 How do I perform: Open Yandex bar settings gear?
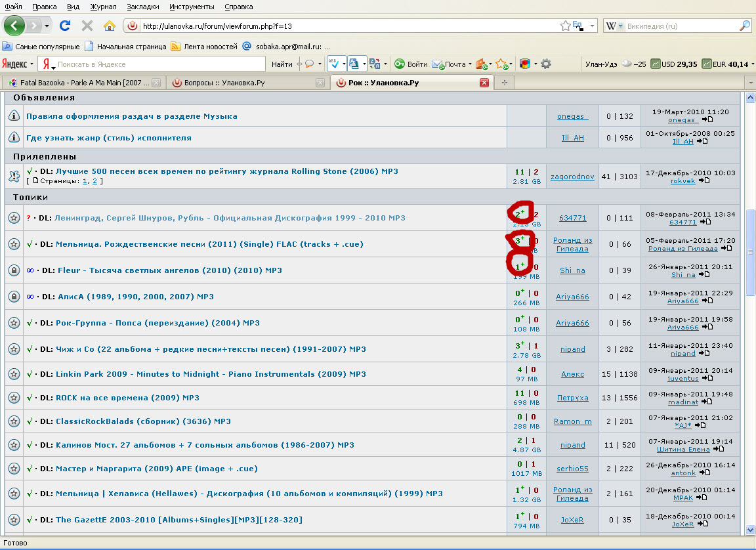(x=545, y=64)
